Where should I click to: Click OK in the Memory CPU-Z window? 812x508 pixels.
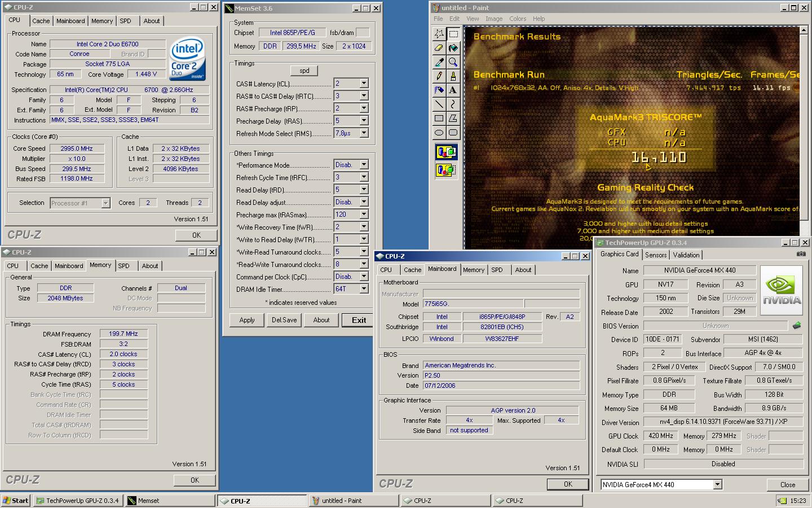click(x=195, y=480)
